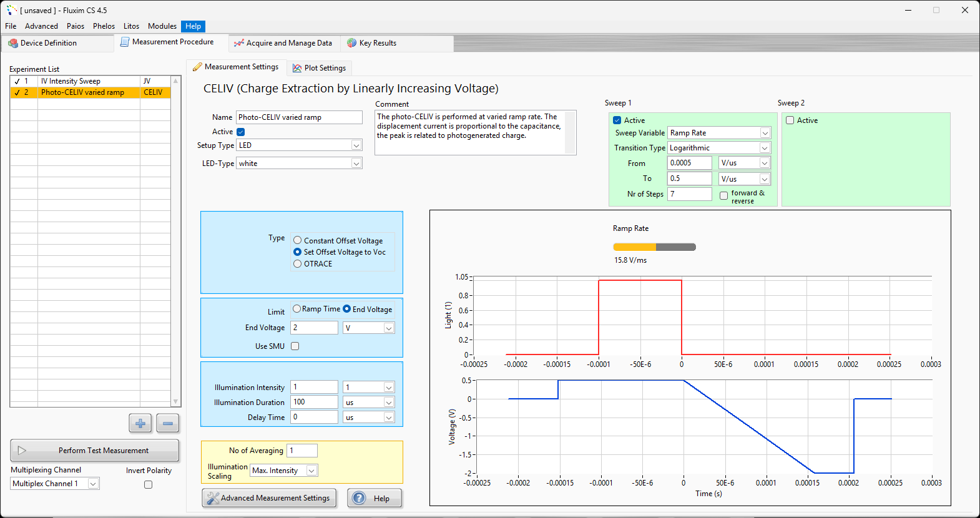Open the Delay Time unit dropdown

pyautogui.click(x=389, y=418)
